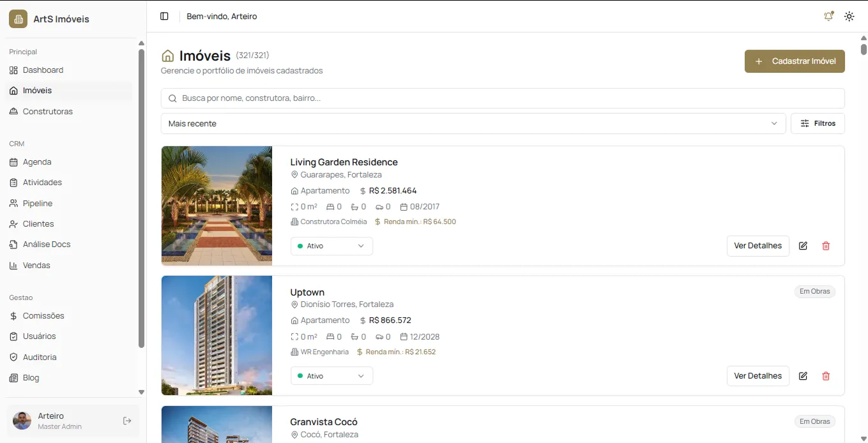The height and width of the screenshot is (443, 868).
Task: Click Ver Detalhes for Uptown
Action: pos(758,376)
